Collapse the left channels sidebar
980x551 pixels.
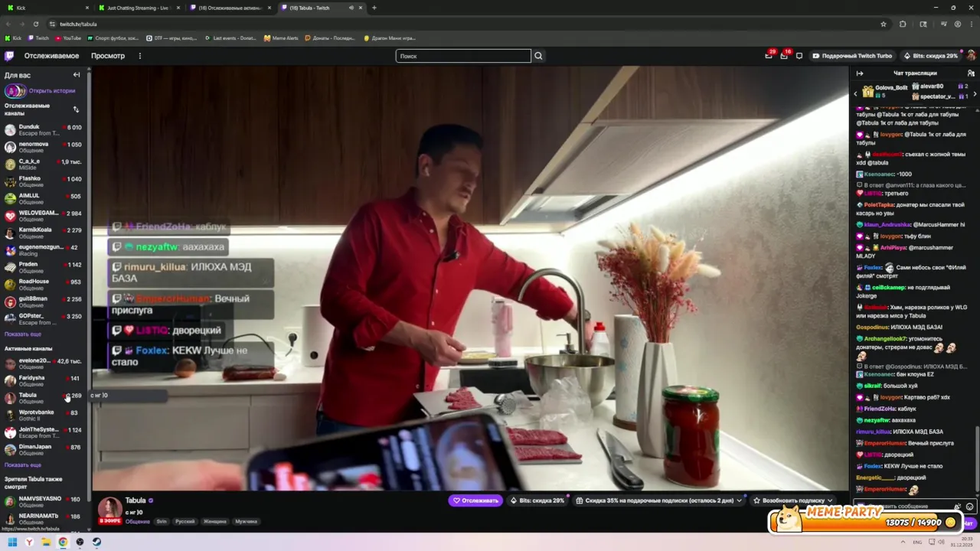[x=77, y=75]
